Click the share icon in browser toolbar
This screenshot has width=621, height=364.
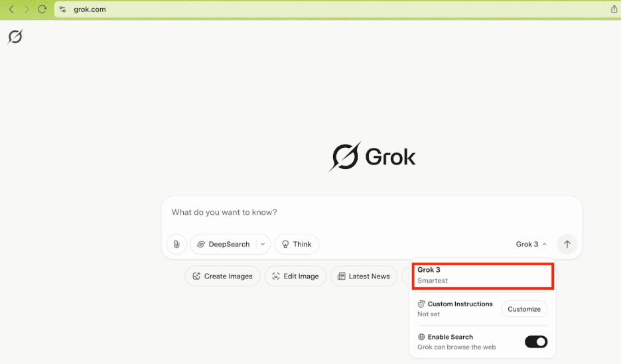[x=614, y=9]
